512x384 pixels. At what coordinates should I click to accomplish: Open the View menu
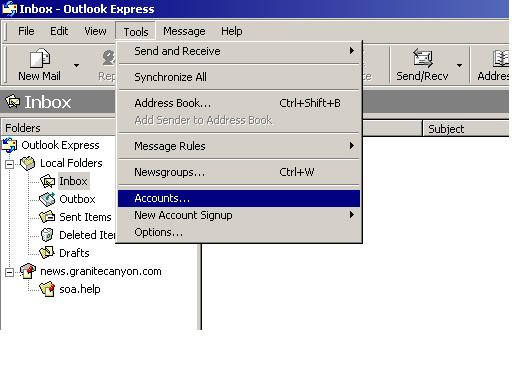[x=95, y=31]
